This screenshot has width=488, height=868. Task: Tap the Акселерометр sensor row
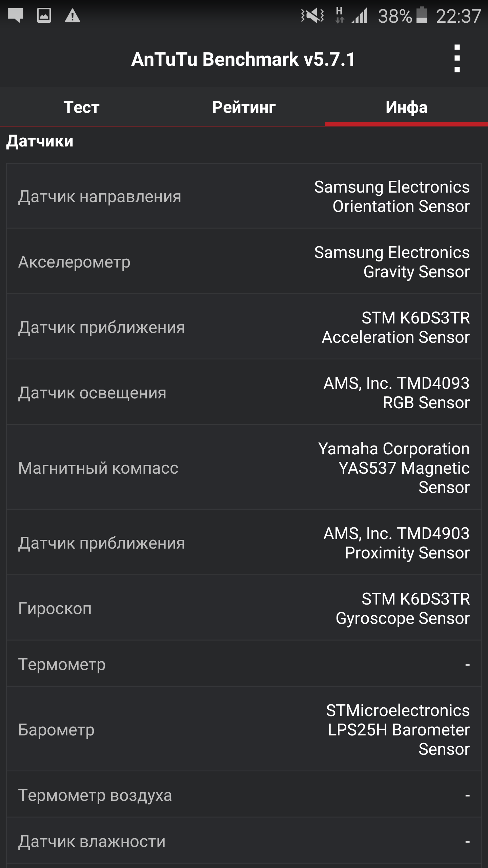[244, 262]
